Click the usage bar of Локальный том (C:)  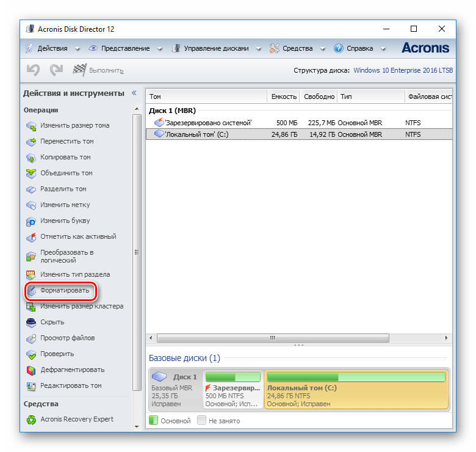pos(356,377)
